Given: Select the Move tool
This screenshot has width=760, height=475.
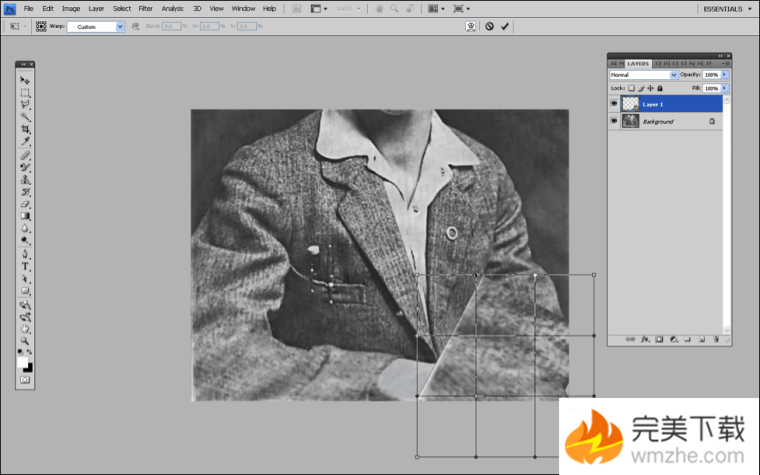Looking at the screenshot, I should [x=25, y=80].
